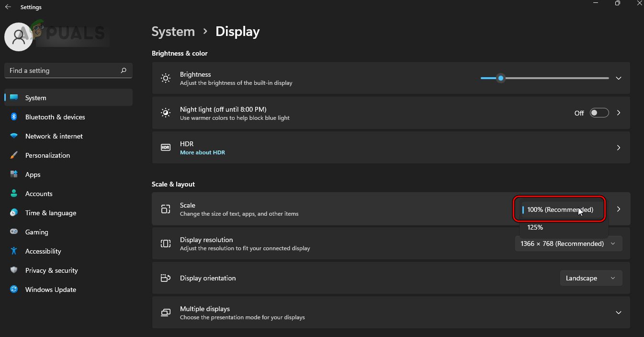
Task: Select the Brightness sun icon
Action: [165, 78]
